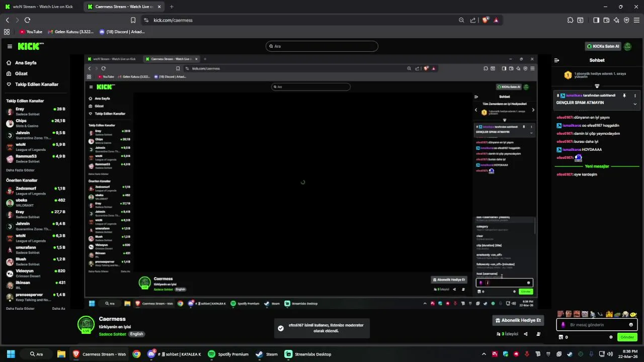This screenshot has height=362, width=644.
Task: Open Brave Shields lion icon
Action: [x=486, y=20]
